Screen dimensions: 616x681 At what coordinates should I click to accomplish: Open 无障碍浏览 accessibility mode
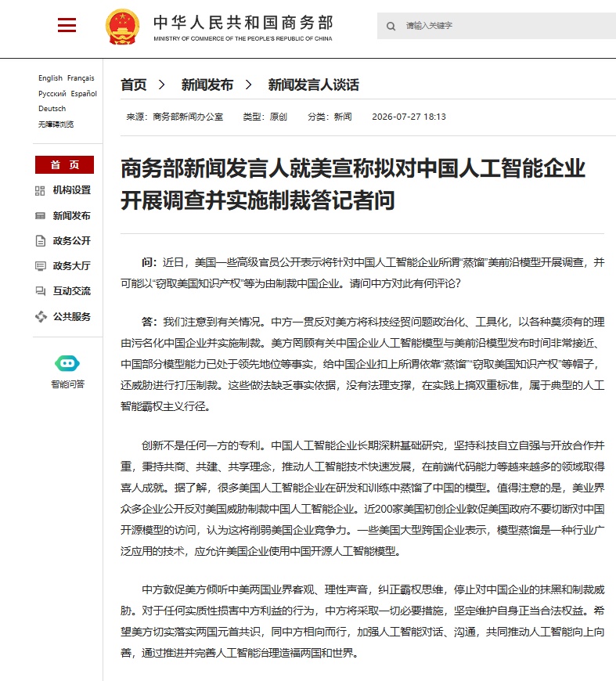[x=56, y=124]
